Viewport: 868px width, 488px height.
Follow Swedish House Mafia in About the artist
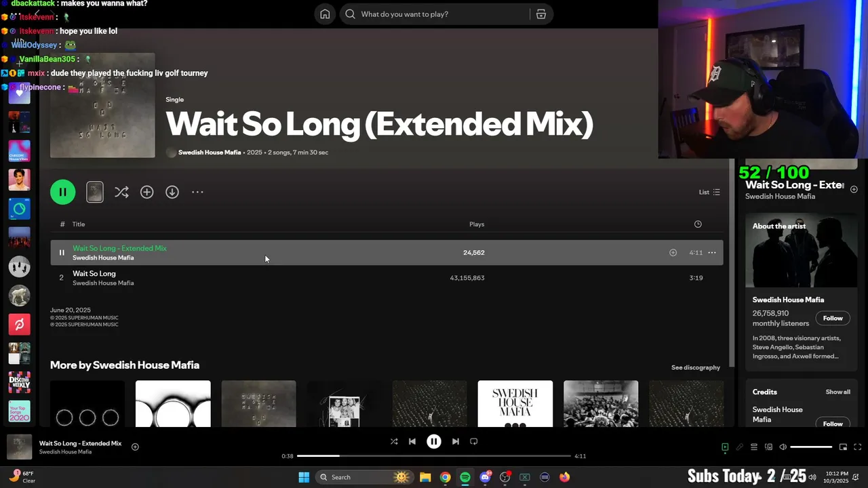pyautogui.click(x=833, y=319)
